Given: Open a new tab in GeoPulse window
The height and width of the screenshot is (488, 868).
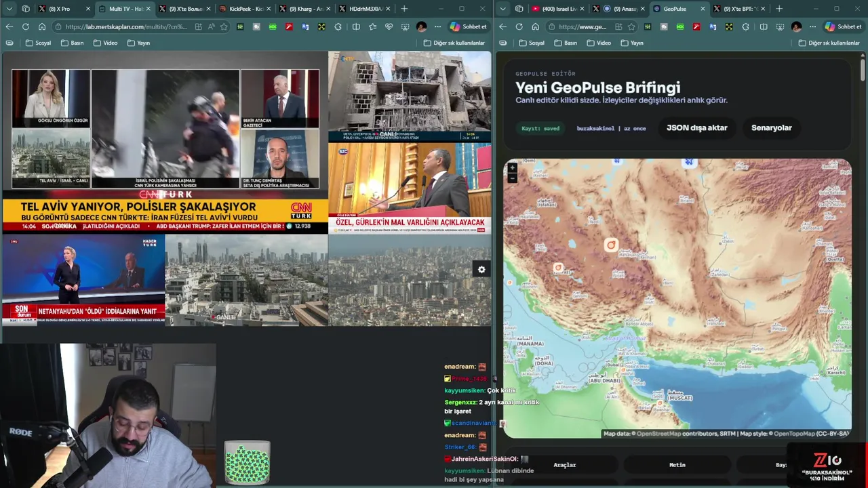Looking at the screenshot, I should [778, 9].
